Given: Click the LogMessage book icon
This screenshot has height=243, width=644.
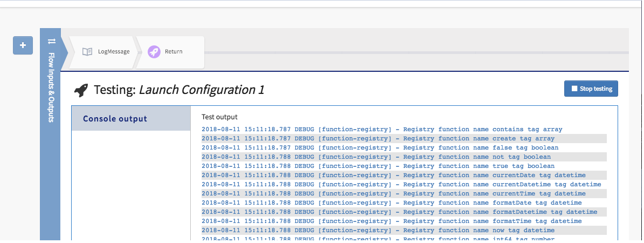Looking at the screenshot, I should tap(87, 52).
